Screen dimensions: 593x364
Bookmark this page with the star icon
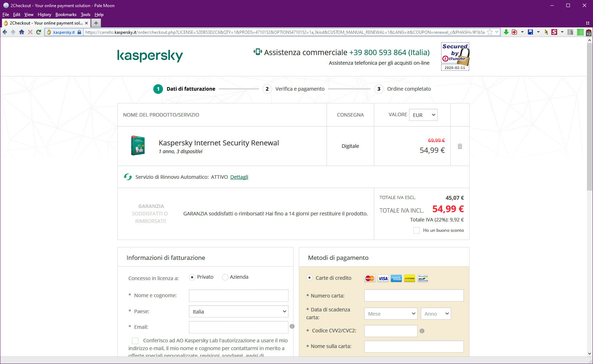pos(490,32)
